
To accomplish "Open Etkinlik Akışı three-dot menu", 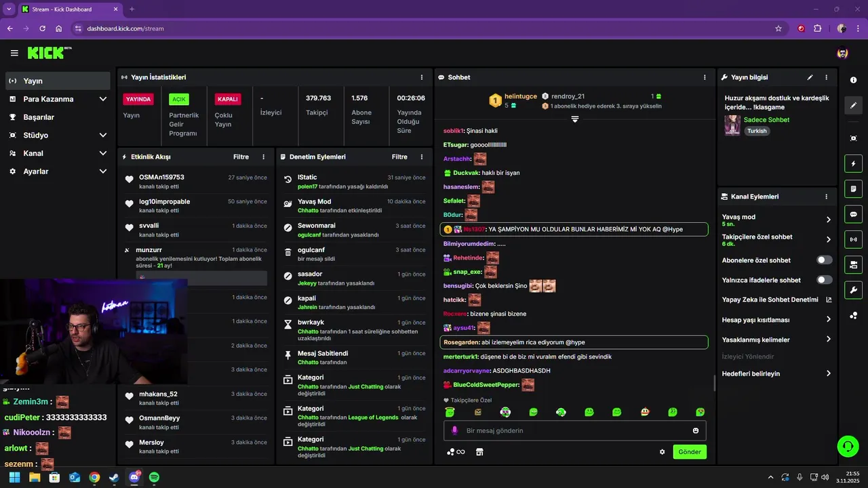I will point(264,157).
